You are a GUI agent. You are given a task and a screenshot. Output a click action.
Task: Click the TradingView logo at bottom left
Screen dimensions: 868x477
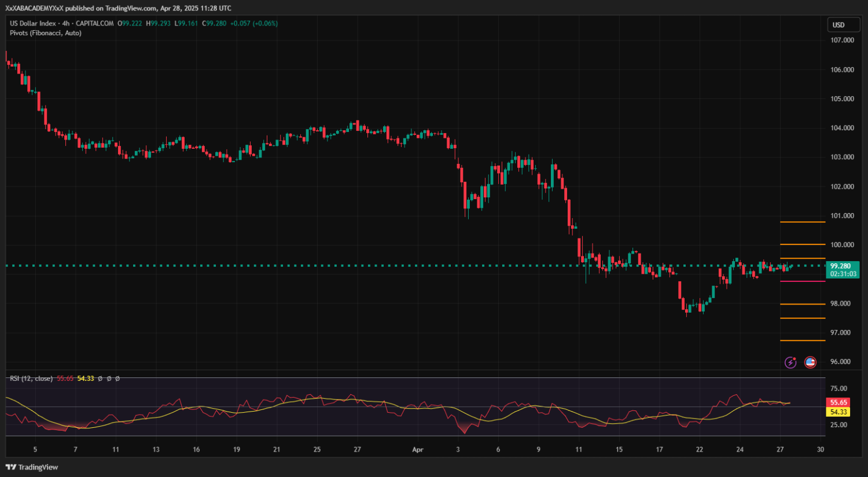click(x=32, y=467)
